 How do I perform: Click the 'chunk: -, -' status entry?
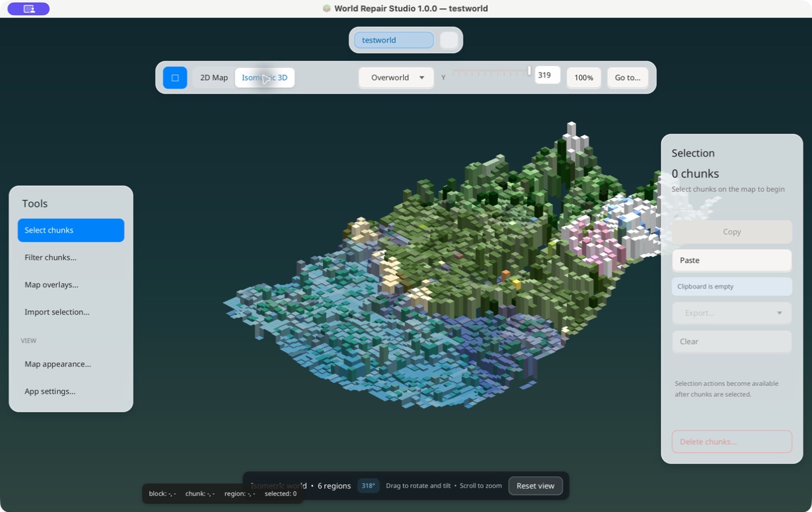[200, 494]
